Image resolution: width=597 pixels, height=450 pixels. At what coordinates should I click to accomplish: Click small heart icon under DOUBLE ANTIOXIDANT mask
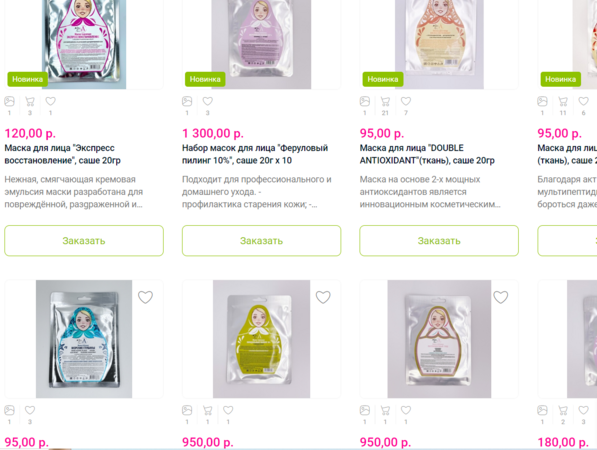click(406, 101)
